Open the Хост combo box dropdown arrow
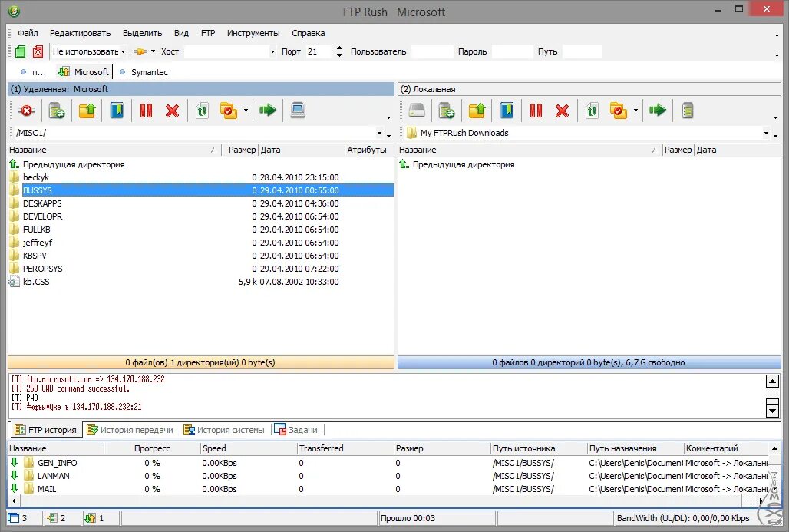This screenshot has width=789, height=532. [x=272, y=51]
